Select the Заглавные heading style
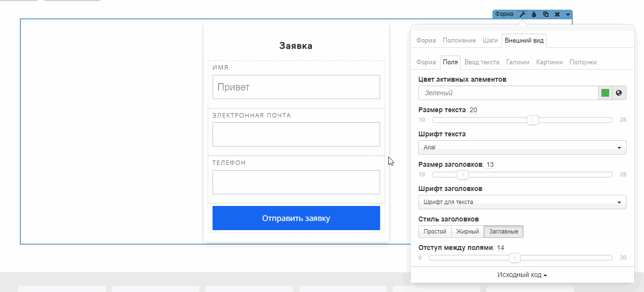Image resolution: width=644 pixels, height=292 pixels. [504, 232]
